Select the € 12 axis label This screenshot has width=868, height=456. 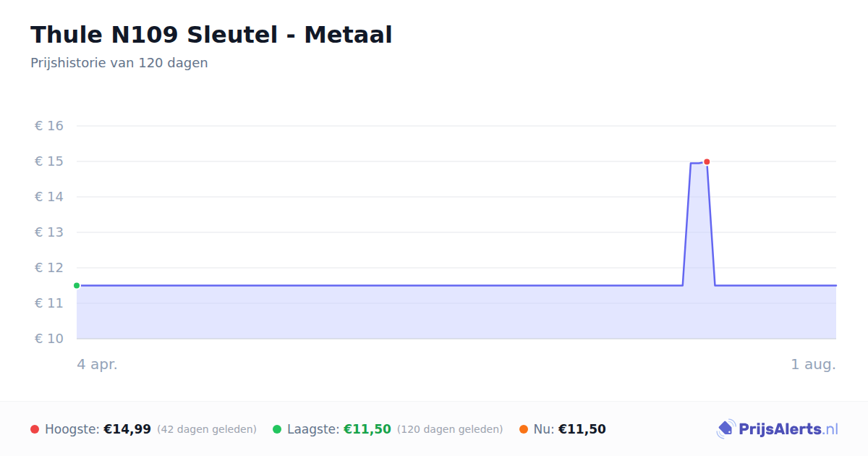coord(49,268)
